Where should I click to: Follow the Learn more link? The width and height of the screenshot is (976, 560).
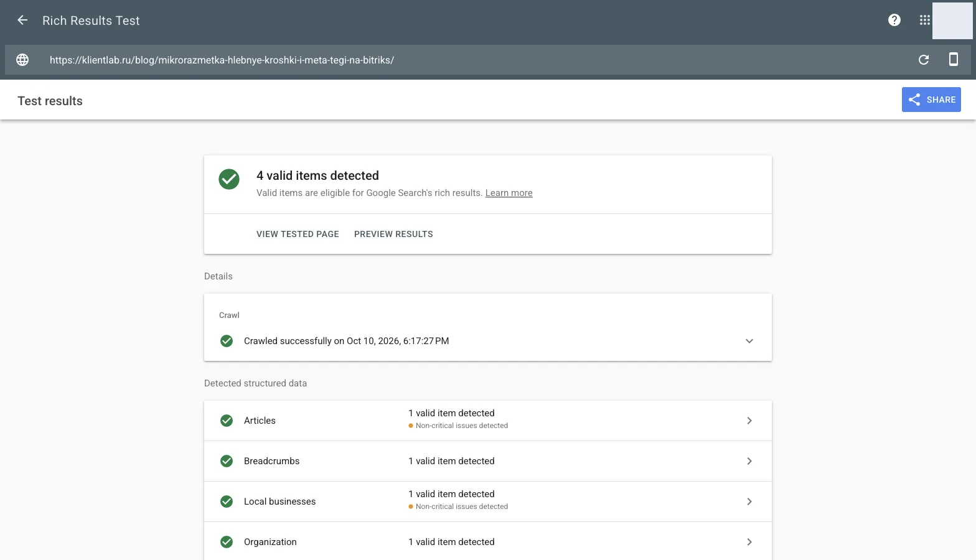509,193
